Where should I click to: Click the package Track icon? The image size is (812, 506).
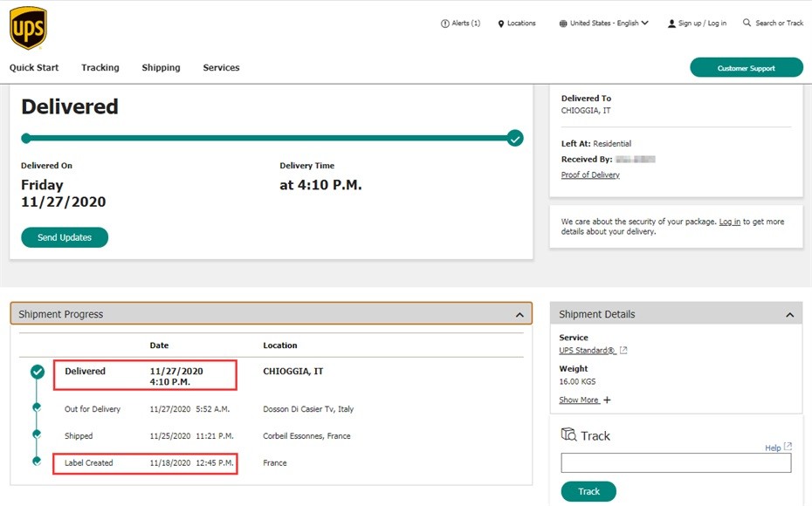568,434
